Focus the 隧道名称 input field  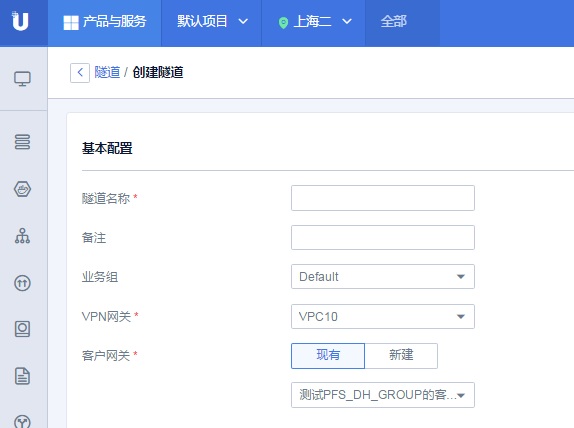(x=383, y=198)
